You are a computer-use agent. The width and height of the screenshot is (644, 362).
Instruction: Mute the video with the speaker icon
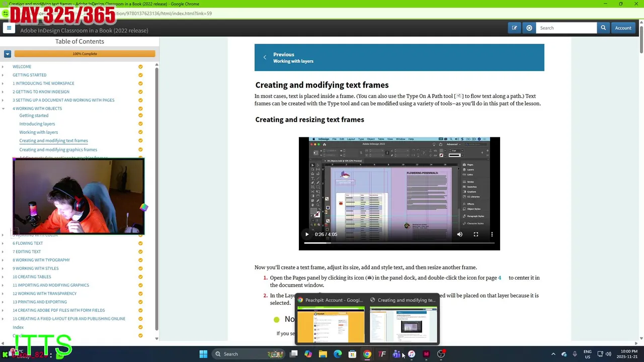(x=459, y=234)
